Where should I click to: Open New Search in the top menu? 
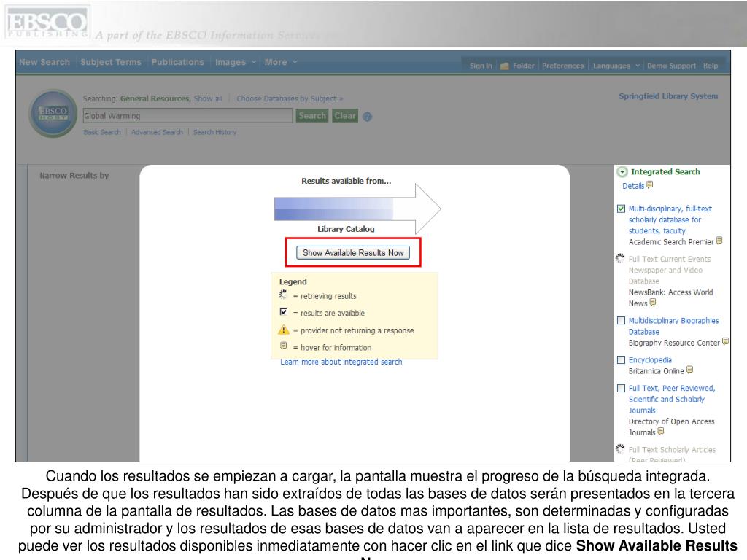(x=44, y=63)
